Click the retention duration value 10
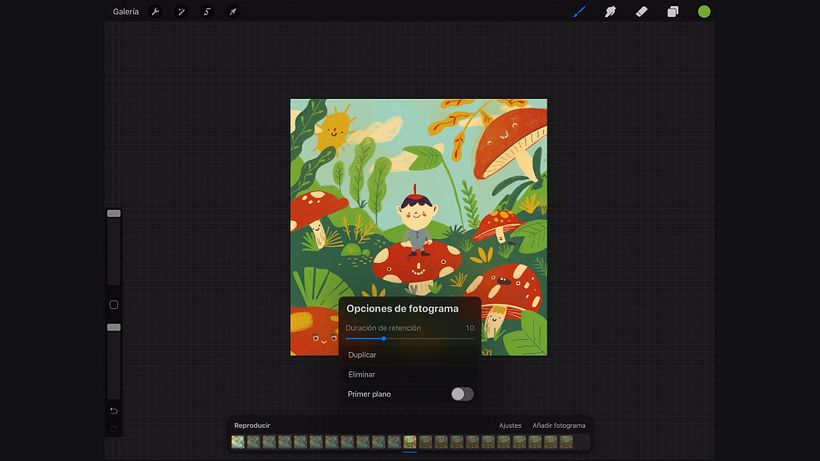Viewport: 820px width, 461px height. (x=470, y=328)
